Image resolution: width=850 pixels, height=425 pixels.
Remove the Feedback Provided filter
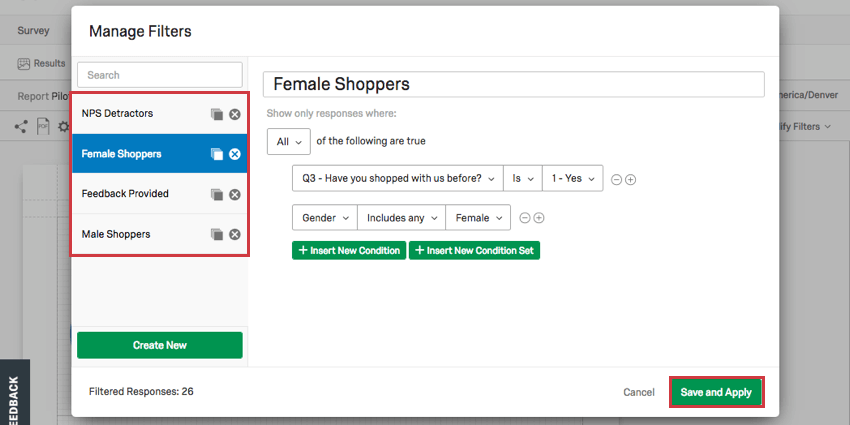234,195
